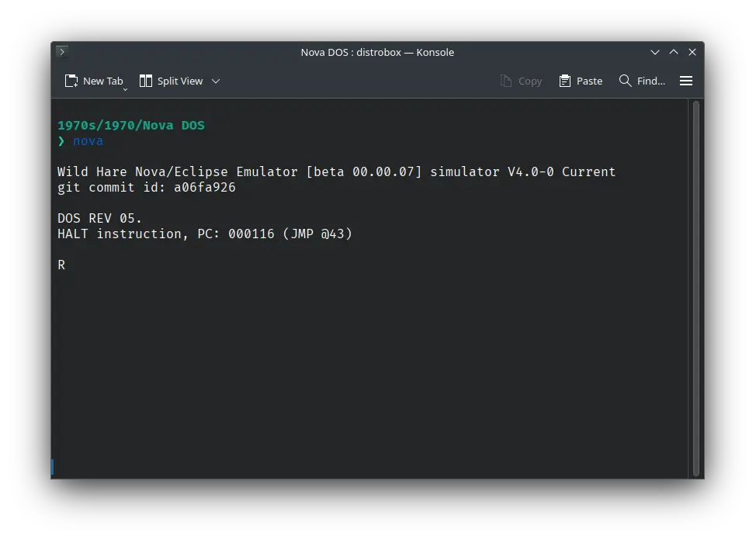756x540 pixels.
Task: Click the Konsole window menu icon in title bar
Action: [x=62, y=52]
